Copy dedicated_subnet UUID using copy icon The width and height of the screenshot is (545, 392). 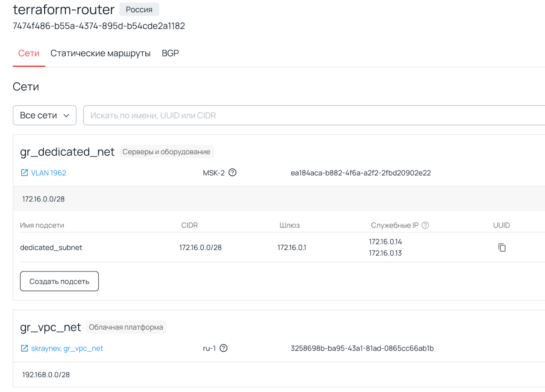point(501,247)
